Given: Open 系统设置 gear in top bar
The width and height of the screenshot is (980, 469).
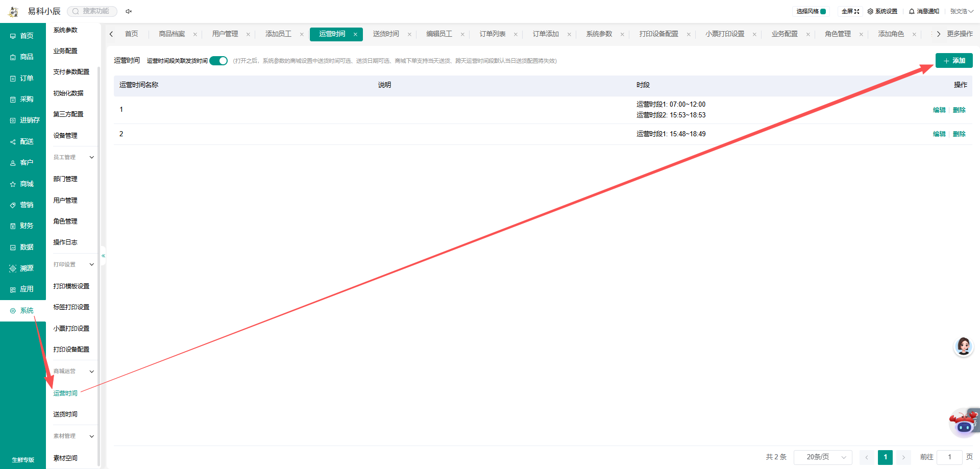Looking at the screenshot, I should coord(883,11).
